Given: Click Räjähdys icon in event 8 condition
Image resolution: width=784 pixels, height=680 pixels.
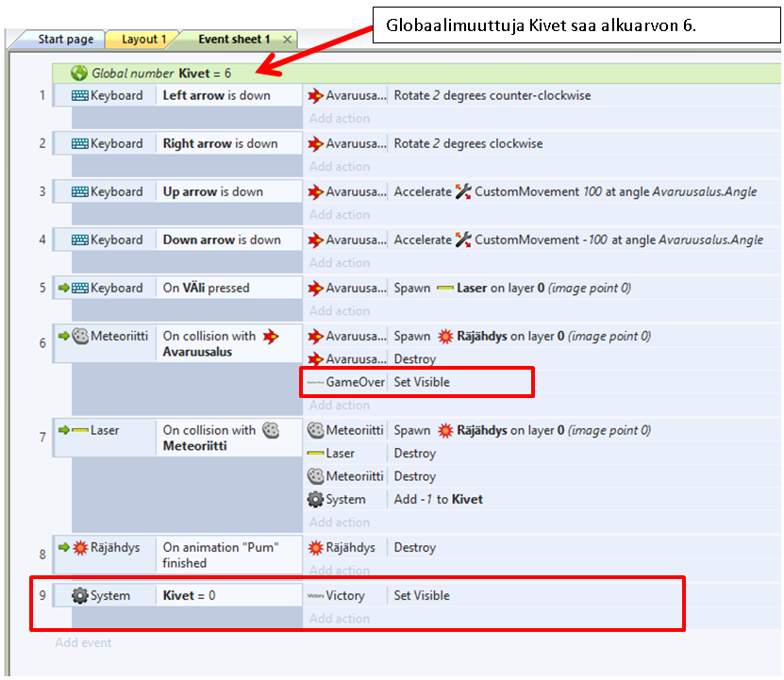Looking at the screenshot, I should 80,548.
